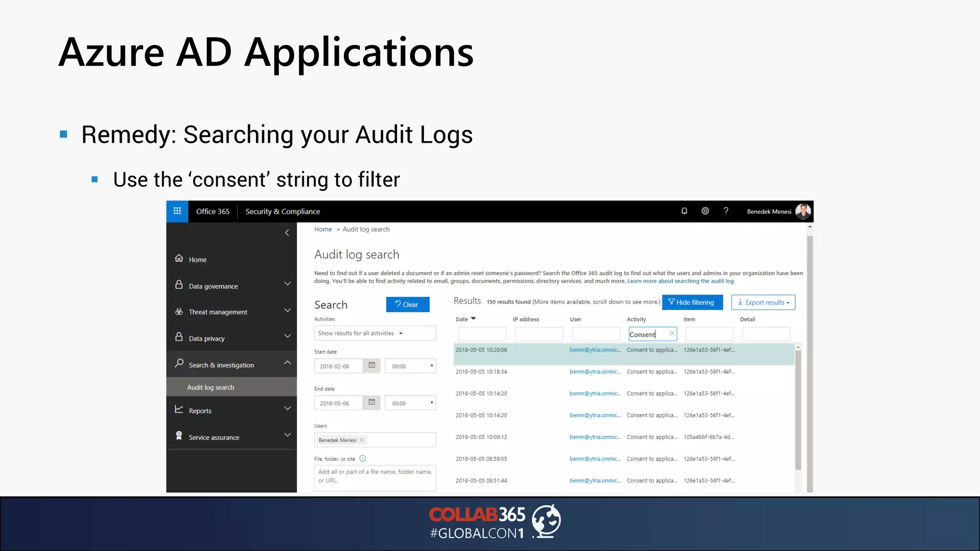980x551 pixels.
Task: Click the Service assurance ribbon icon
Action: [179, 436]
